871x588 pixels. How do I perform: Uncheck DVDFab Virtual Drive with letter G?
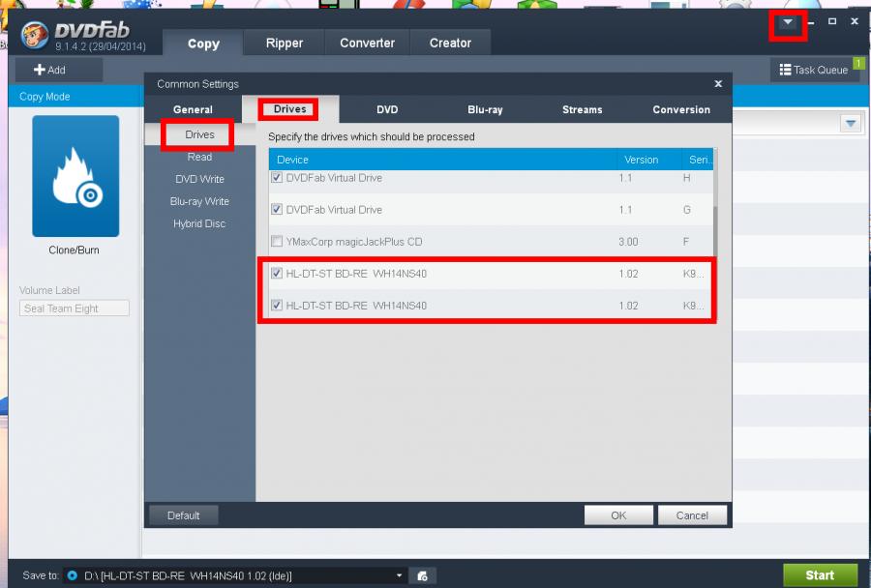pos(277,209)
